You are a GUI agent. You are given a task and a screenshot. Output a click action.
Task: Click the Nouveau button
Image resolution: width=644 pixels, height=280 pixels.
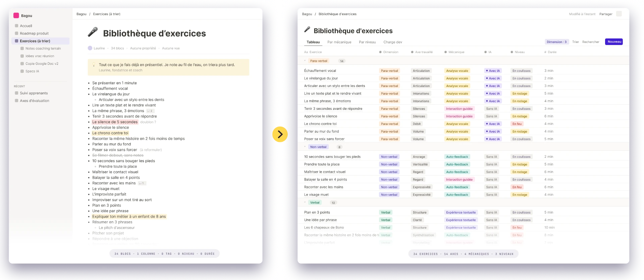click(614, 42)
